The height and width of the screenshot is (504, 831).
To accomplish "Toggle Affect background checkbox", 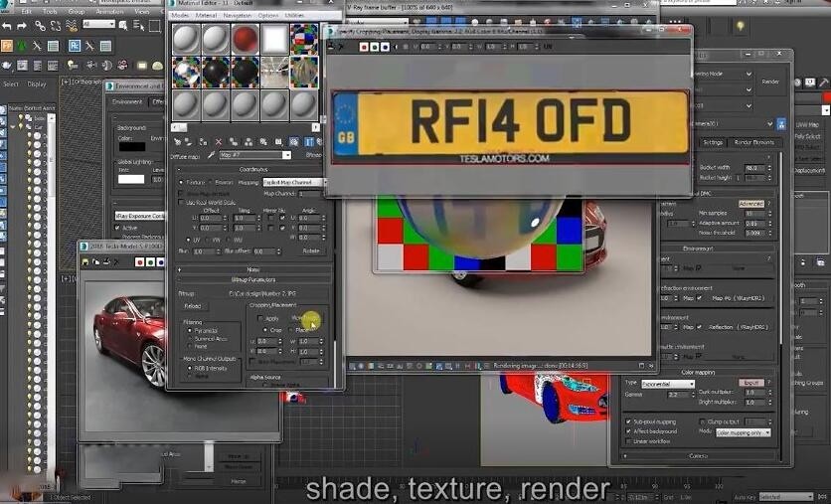I will [x=628, y=431].
